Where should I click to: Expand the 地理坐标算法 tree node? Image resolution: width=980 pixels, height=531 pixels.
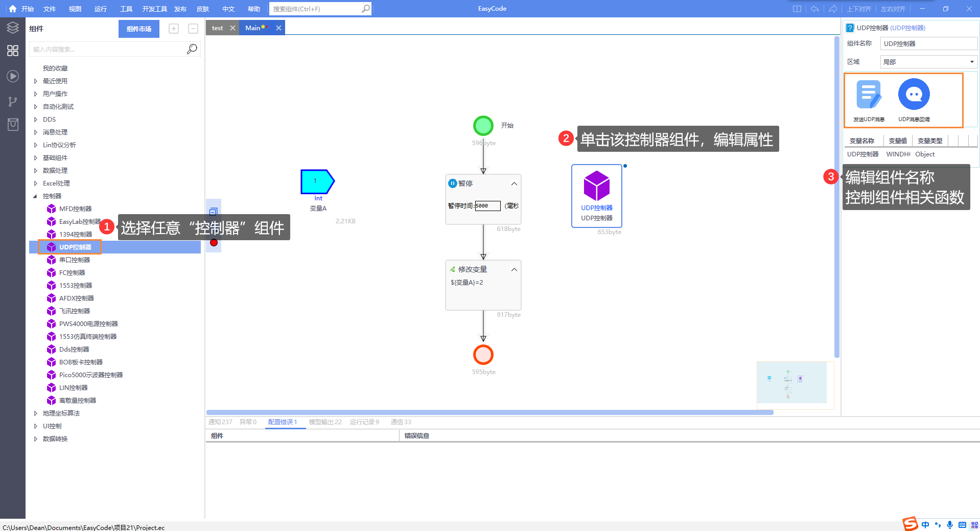35,413
